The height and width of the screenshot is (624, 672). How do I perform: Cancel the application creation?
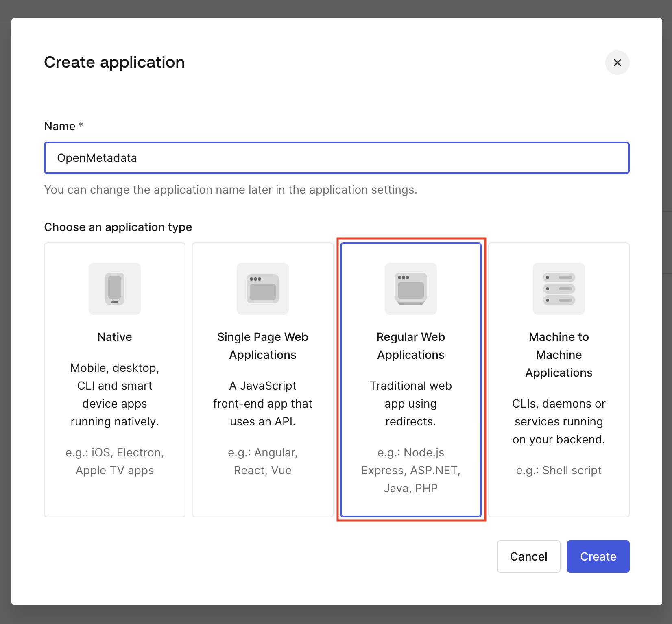(x=528, y=556)
